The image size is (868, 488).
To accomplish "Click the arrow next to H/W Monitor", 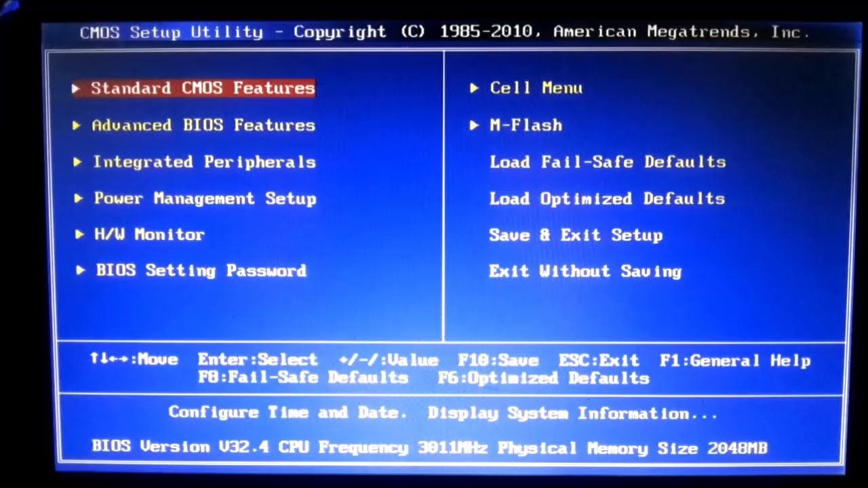I will 80,235.
